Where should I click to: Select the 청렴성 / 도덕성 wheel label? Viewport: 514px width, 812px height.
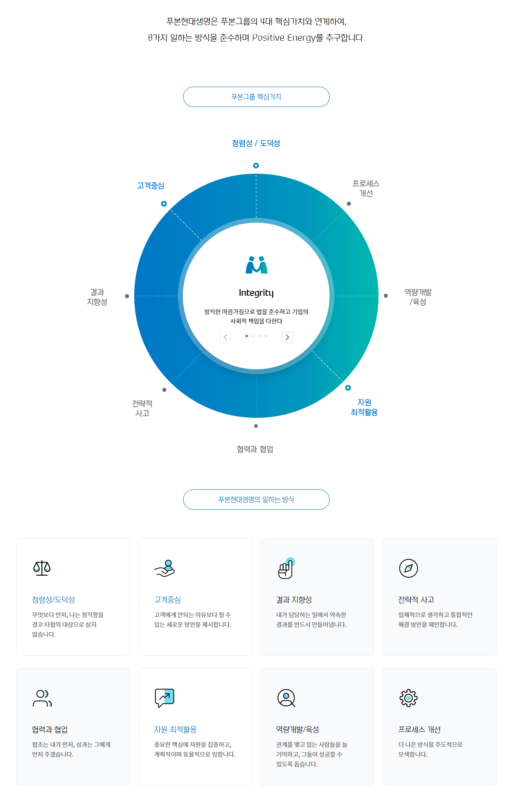[256, 143]
